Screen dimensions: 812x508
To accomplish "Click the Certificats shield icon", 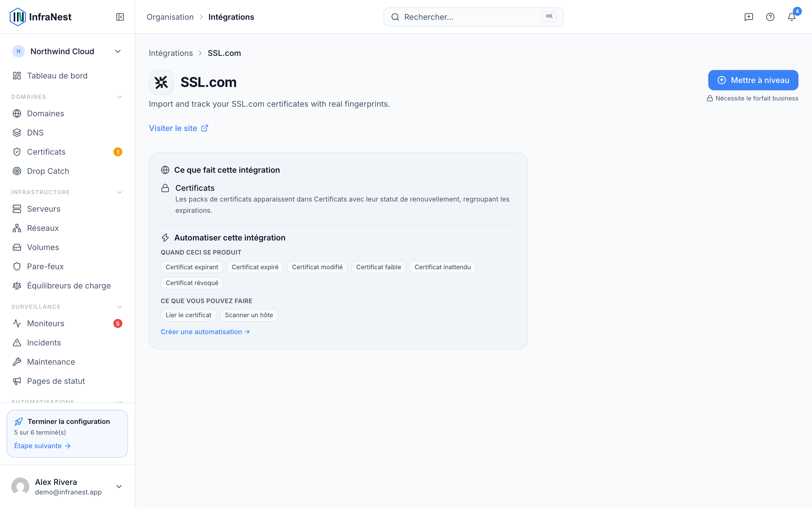I will point(17,152).
